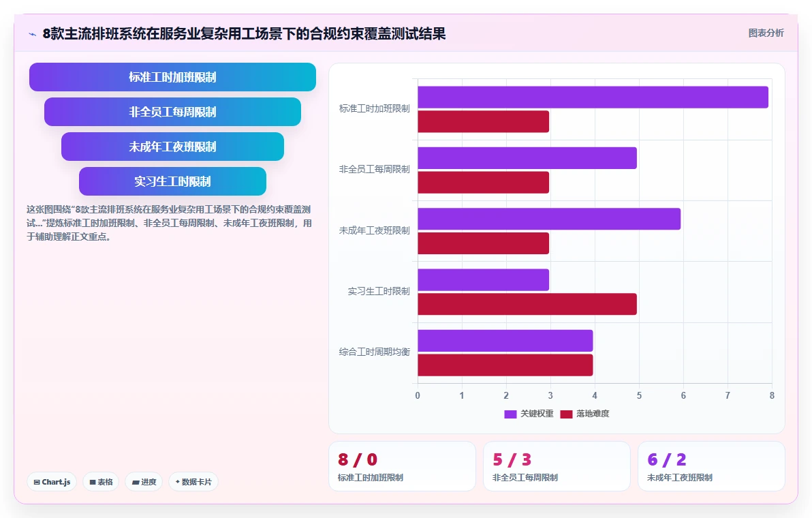Click the red 实习生工时限制 bar
This screenshot has width=812, height=518.
click(x=527, y=304)
